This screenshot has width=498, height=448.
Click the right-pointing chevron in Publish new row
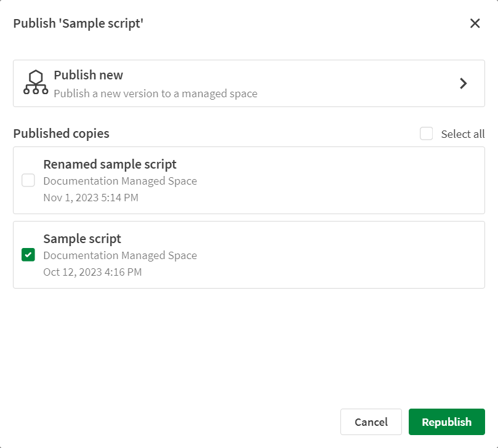coord(464,83)
